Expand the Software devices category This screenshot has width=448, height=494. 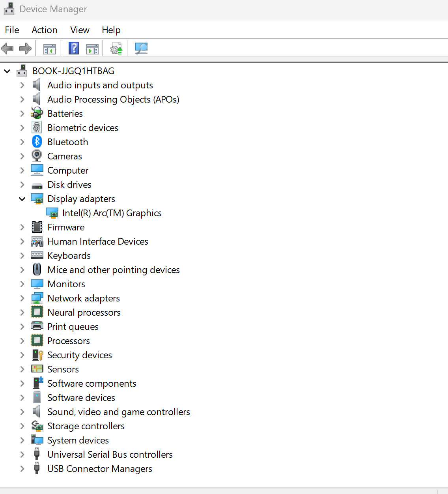[x=22, y=398]
